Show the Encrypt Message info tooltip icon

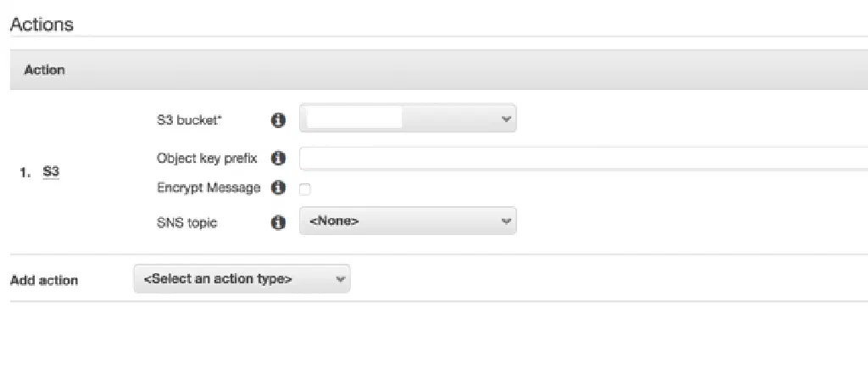277,188
